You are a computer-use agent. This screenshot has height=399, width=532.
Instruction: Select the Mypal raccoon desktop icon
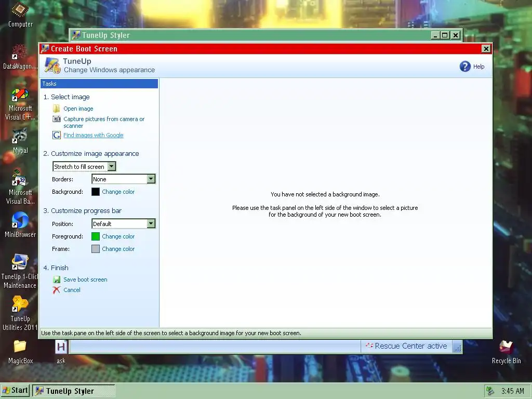[20, 136]
